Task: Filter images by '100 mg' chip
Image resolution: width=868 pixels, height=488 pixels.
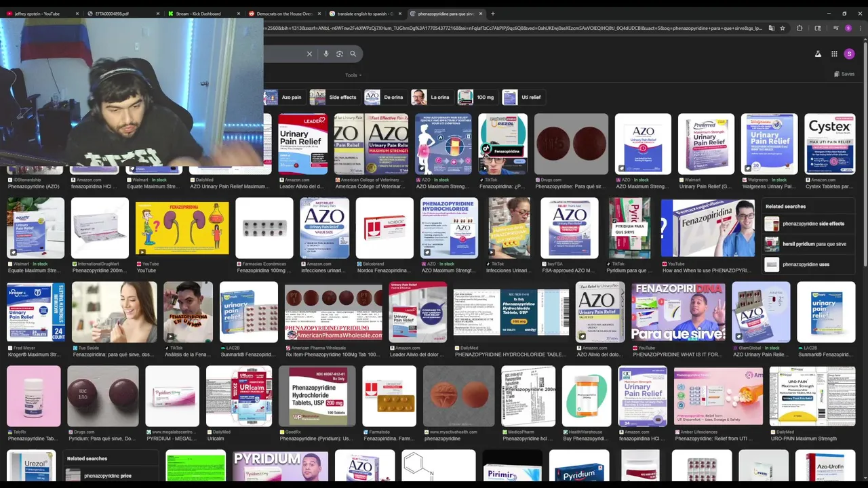Action: click(477, 97)
